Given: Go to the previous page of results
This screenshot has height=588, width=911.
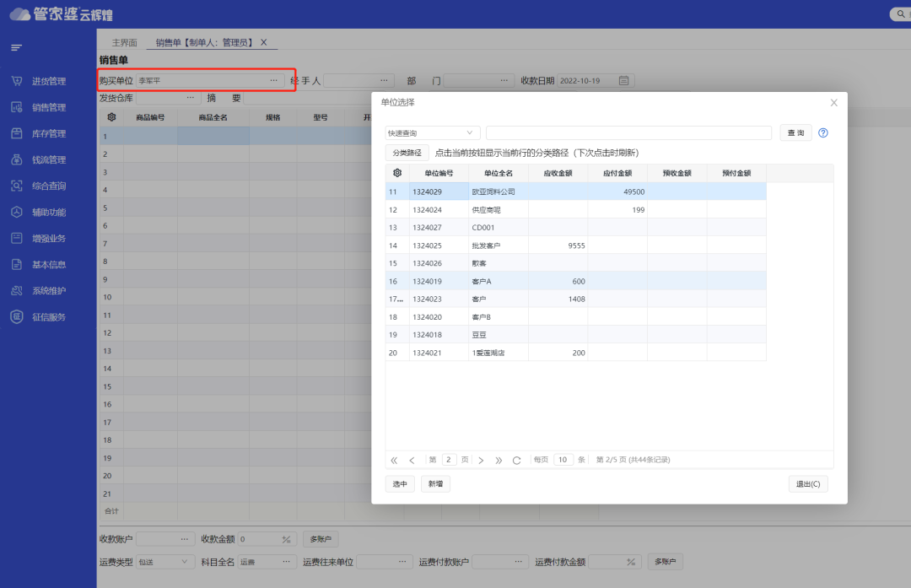Looking at the screenshot, I should [412, 461].
